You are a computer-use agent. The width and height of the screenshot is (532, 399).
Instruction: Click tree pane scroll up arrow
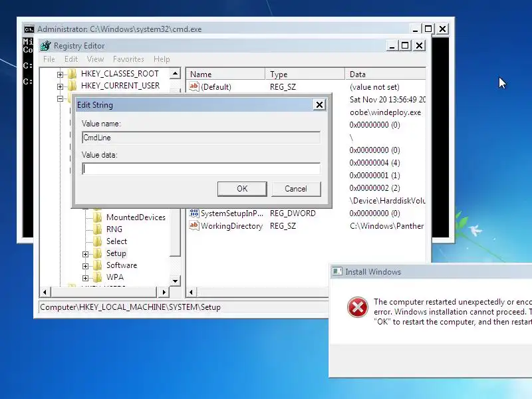pos(175,73)
